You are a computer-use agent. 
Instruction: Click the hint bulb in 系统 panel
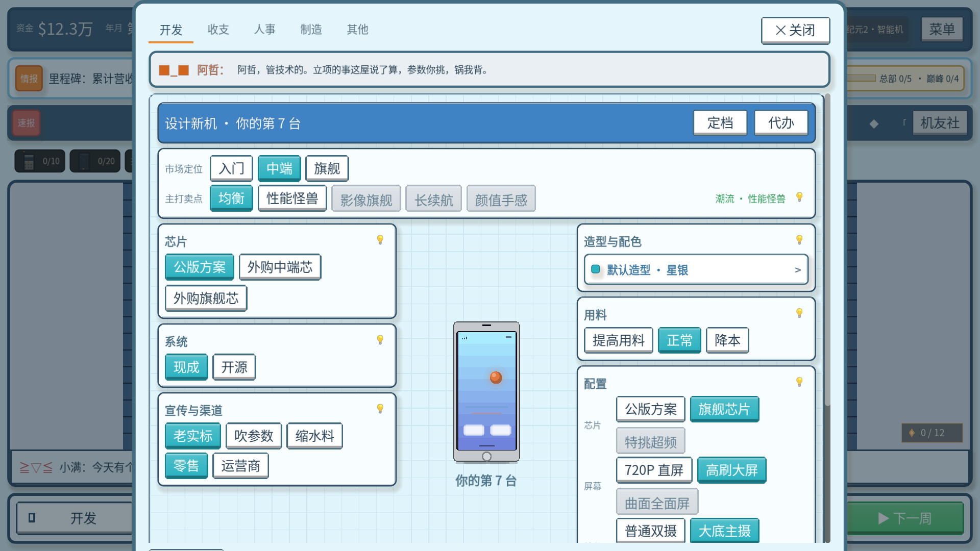point(380,340)
